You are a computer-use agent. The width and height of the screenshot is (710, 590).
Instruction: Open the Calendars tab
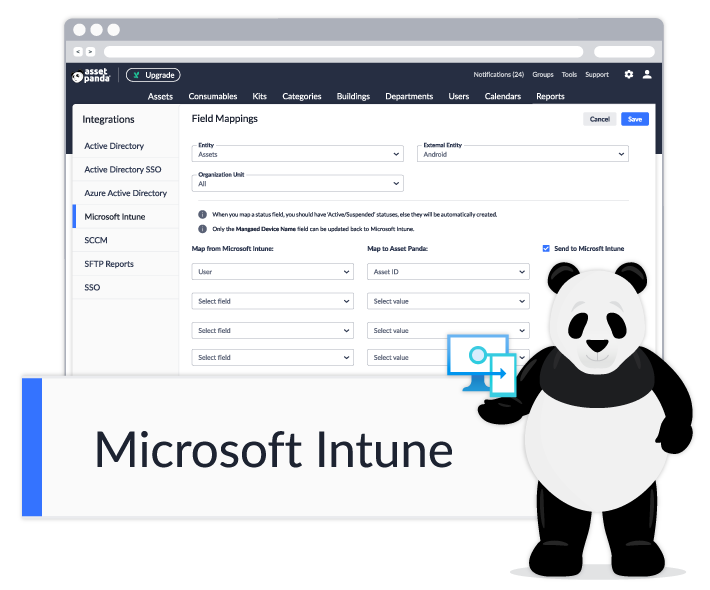click(503, 96)
